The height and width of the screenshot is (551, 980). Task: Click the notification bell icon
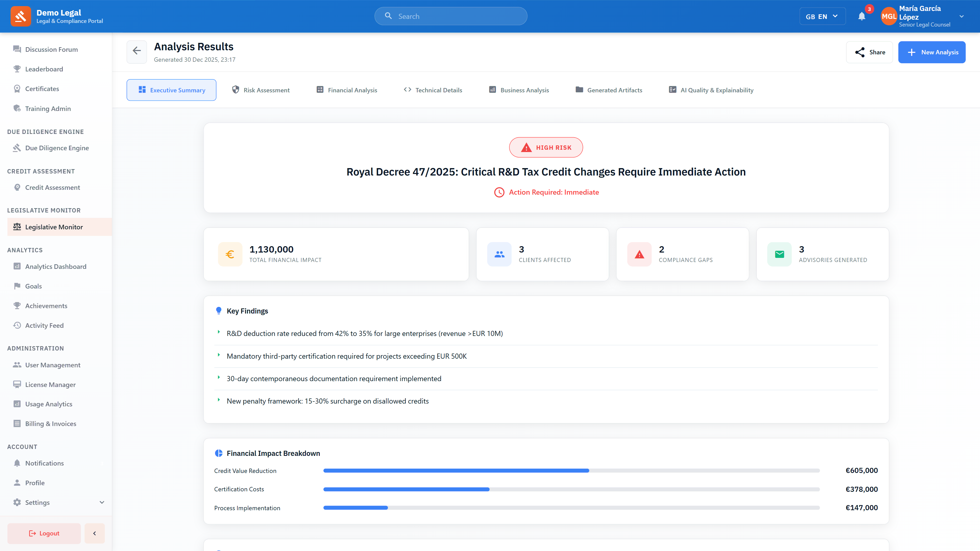pyautogui.click(x=862, y=16)
